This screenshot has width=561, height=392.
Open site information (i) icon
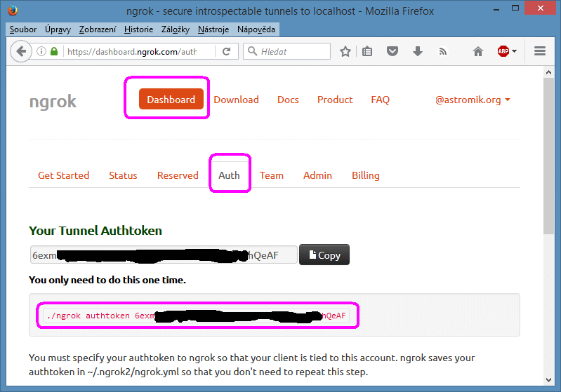[41, 51]
